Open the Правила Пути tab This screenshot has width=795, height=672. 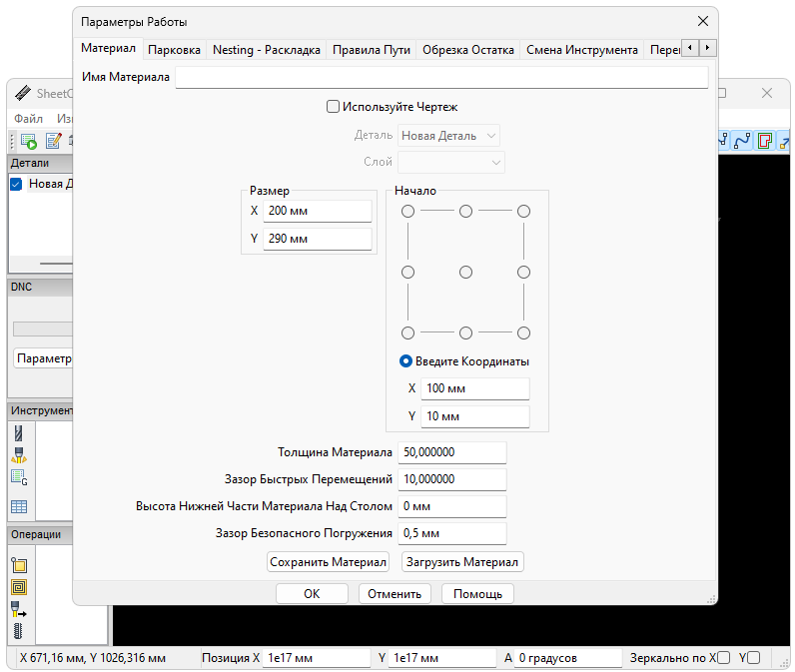pos(372,50)
